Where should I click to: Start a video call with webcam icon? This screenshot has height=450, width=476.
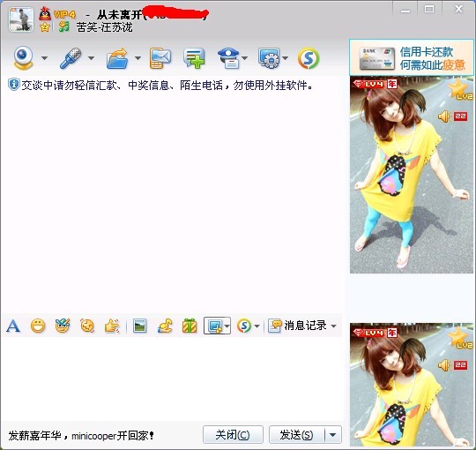(x=24, y=57)
